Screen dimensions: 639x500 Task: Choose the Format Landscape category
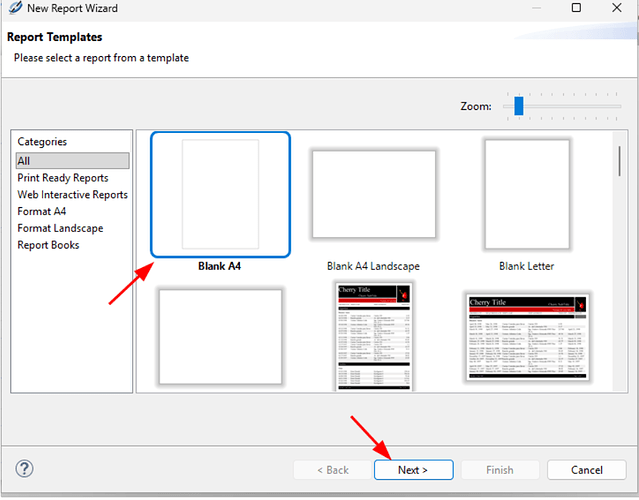(60, 228)
